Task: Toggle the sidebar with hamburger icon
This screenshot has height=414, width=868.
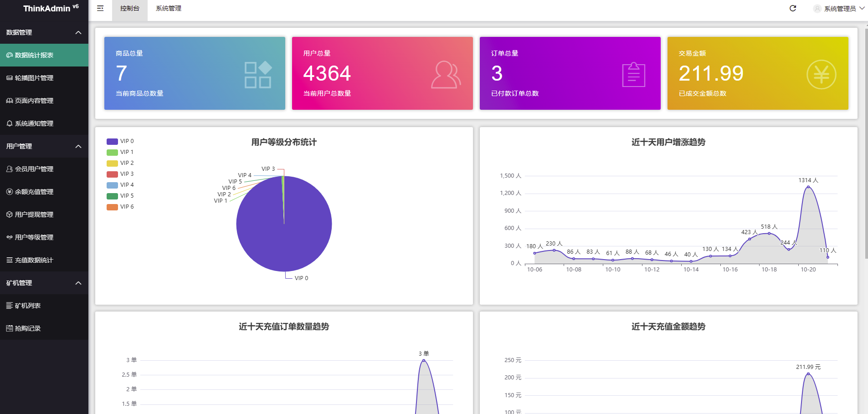Action: point(100,8)
